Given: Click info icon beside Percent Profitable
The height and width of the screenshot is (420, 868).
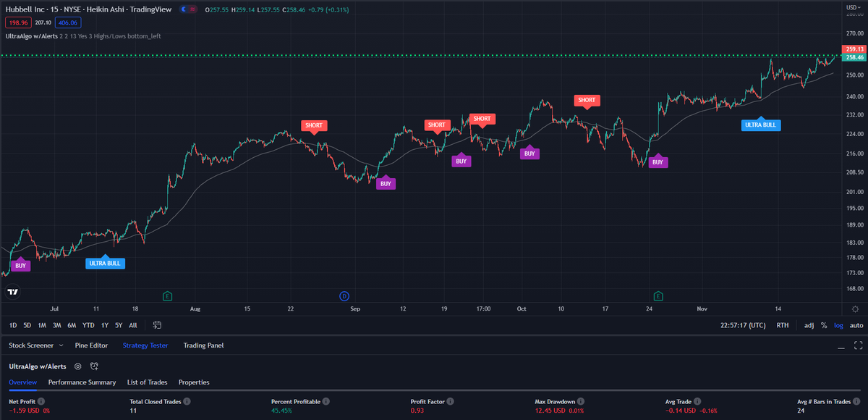Looking at the screenshot, I should point(327,400).
